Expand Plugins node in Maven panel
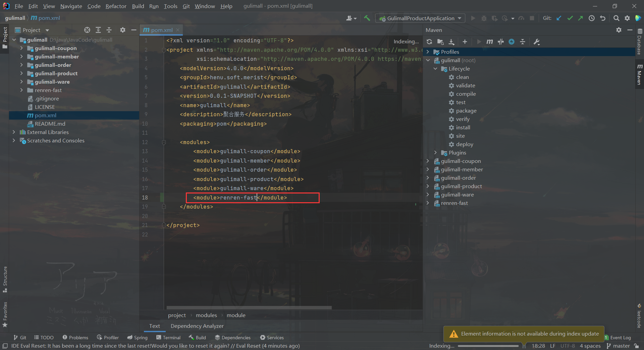 pos(435,152)
